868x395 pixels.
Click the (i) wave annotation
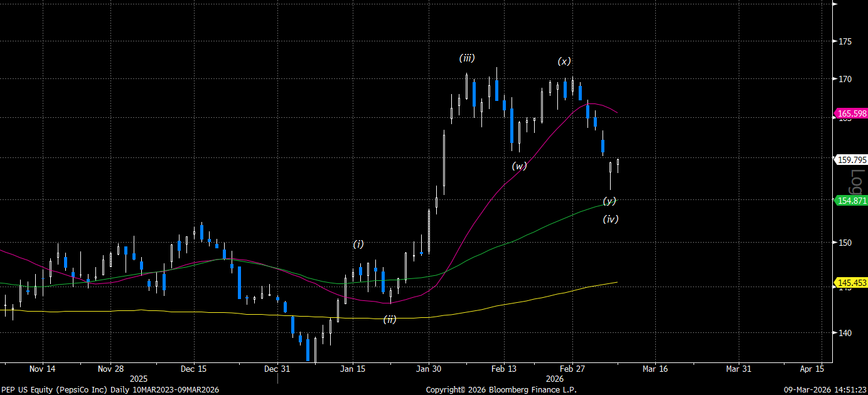click(x=358, y=244)
